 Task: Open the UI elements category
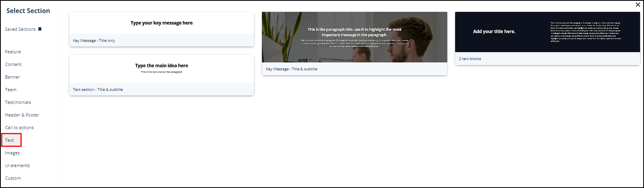[17, 165]
